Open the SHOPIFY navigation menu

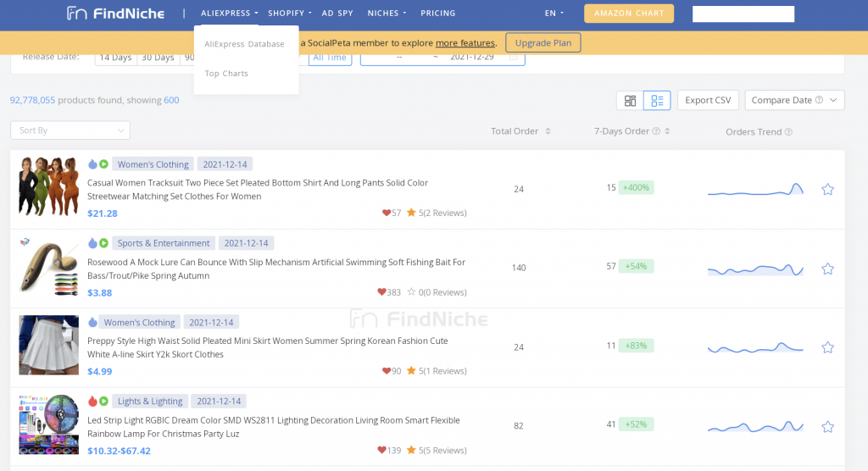(x=290, y=14)
